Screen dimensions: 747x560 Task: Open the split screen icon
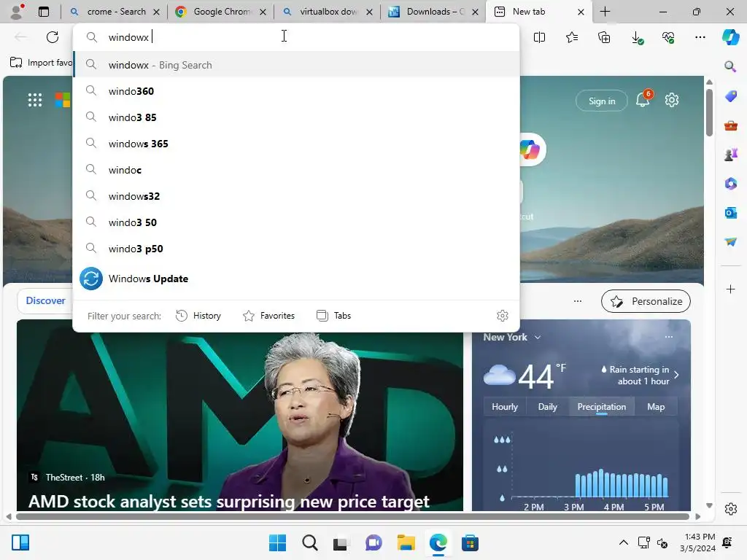(x=539, y=37)
